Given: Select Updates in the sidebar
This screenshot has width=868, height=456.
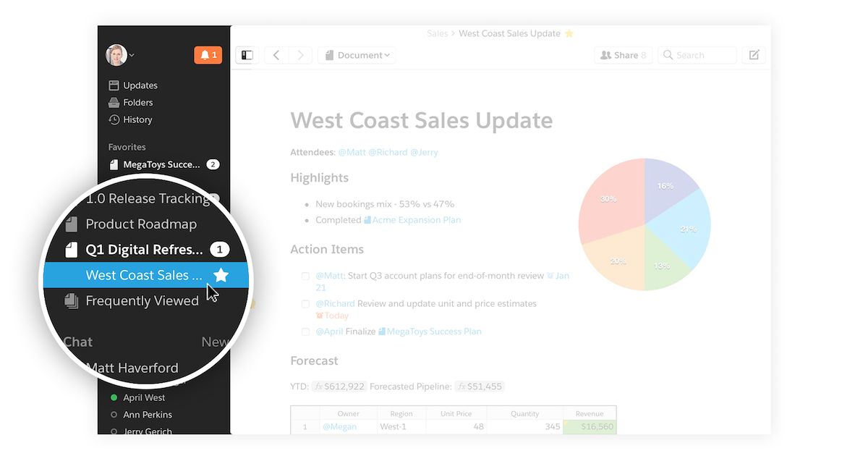Looking at the screenshot, I should click(x=140, y=85).
